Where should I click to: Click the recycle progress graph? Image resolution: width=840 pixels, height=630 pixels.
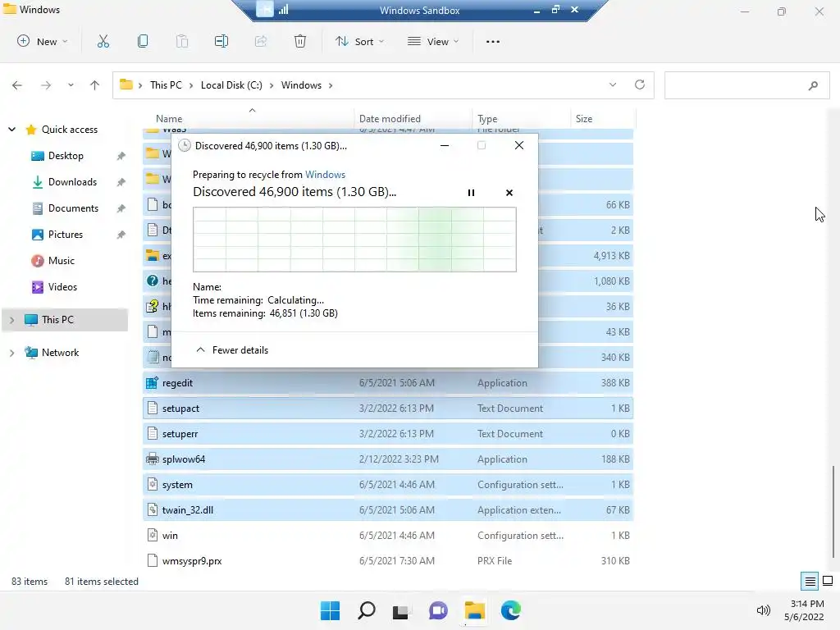point(354,240)
